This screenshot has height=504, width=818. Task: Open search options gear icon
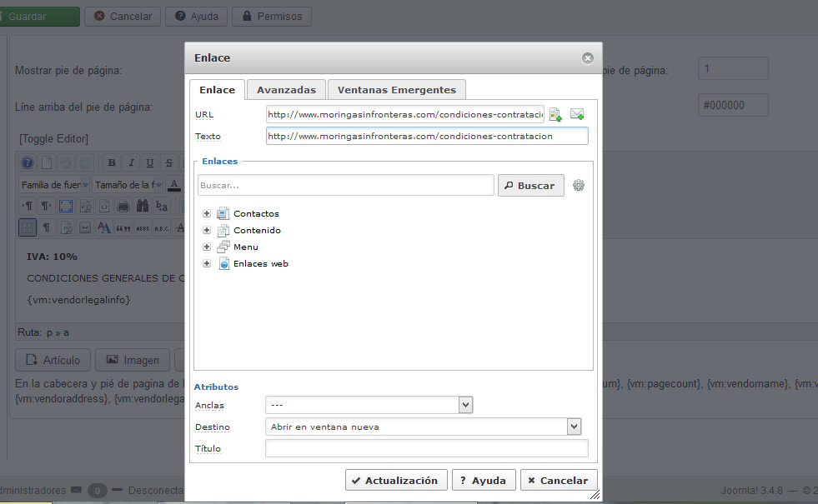[x=579, y=185]
